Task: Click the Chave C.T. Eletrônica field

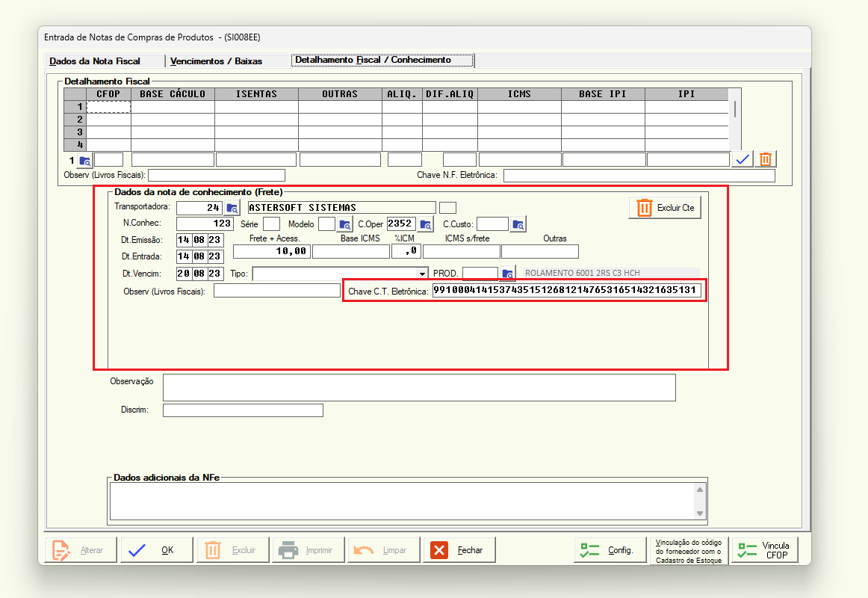Action: [567, 290]
